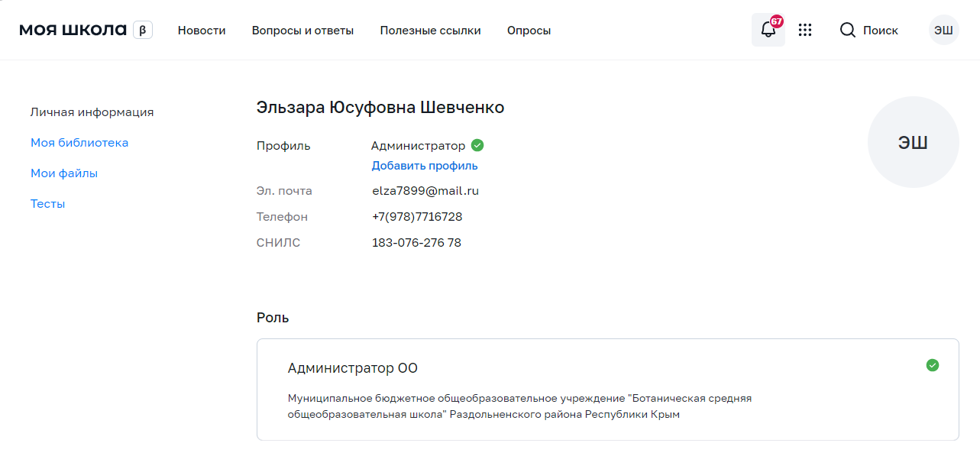Click the email elza7899@mail.ru
Screen dimensions: 980x469
click(x=425, y=191)
